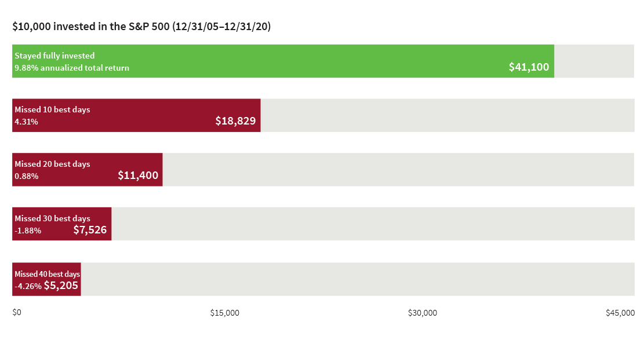Image resolution: width=644 pixels, height=362 pixels.
Task: Click the $11,400 value label
Action: pyautogui.click(x=138, y=175)
